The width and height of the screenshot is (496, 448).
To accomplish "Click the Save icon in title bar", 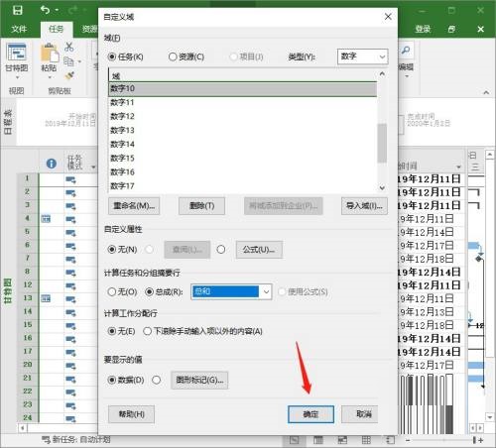I will coord(17,10).
